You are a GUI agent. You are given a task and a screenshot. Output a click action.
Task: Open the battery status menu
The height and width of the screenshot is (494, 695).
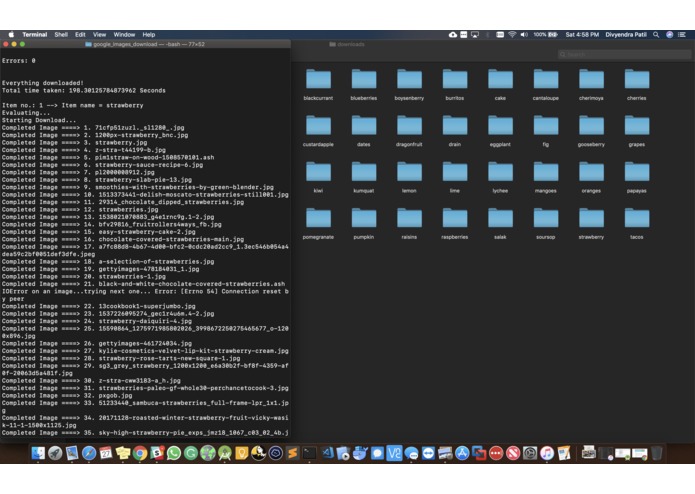(x=546, y=35)
